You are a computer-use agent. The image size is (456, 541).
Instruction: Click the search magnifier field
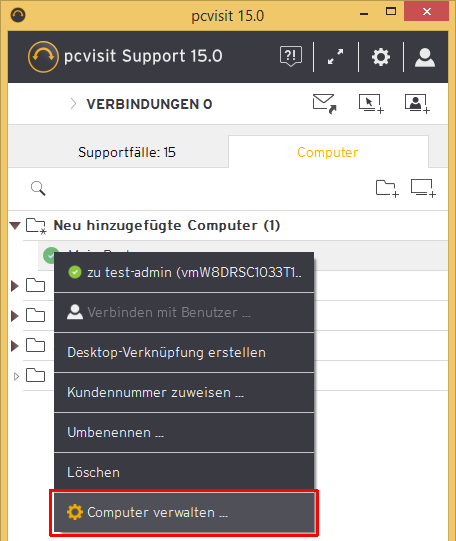pyautogui.click(x=38, y=188)
